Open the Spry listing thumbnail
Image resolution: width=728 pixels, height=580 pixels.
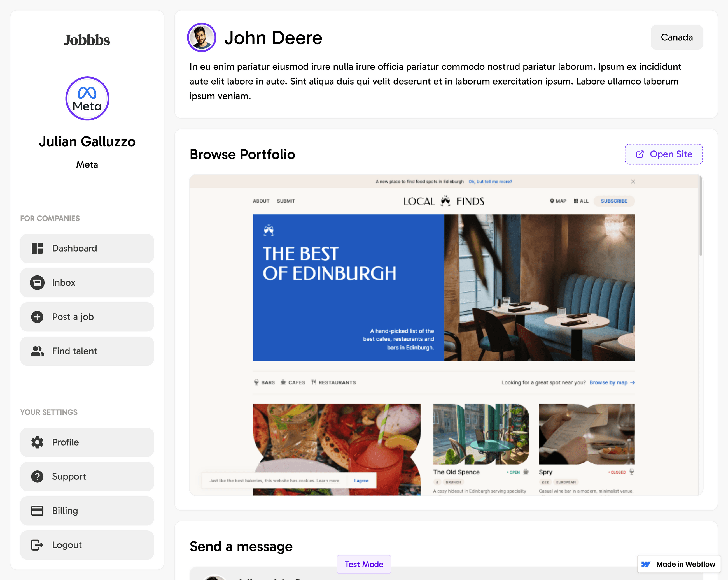coord(587,434)
